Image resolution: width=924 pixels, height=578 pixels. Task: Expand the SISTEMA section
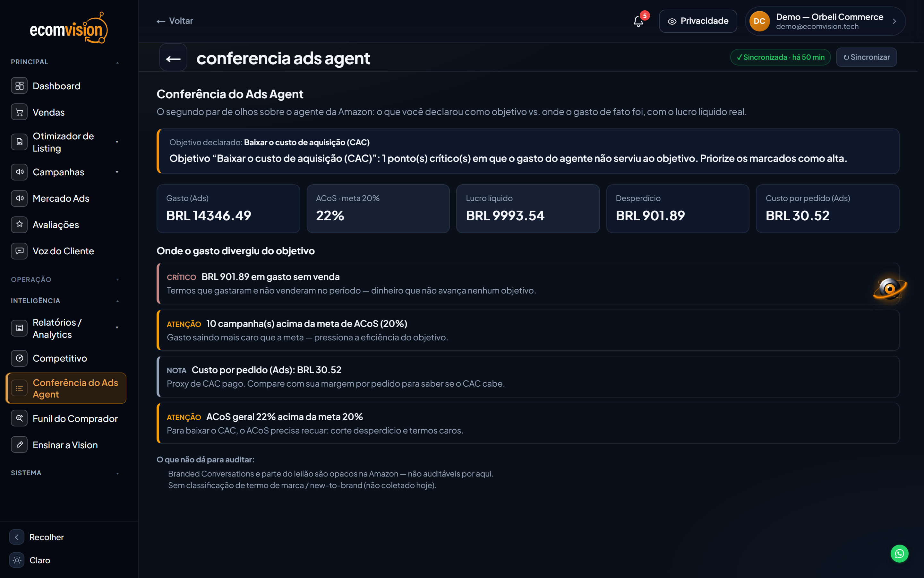click(65, 473)
